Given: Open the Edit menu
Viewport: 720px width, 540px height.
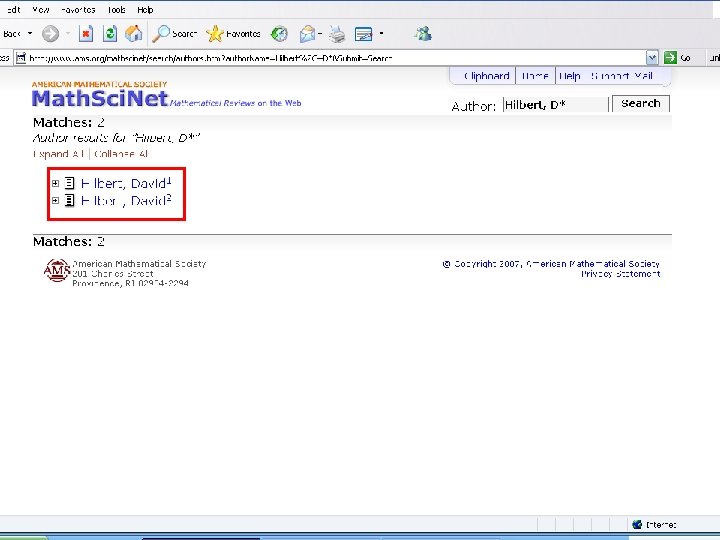Looking at the screenshot, I should [14, 10].
